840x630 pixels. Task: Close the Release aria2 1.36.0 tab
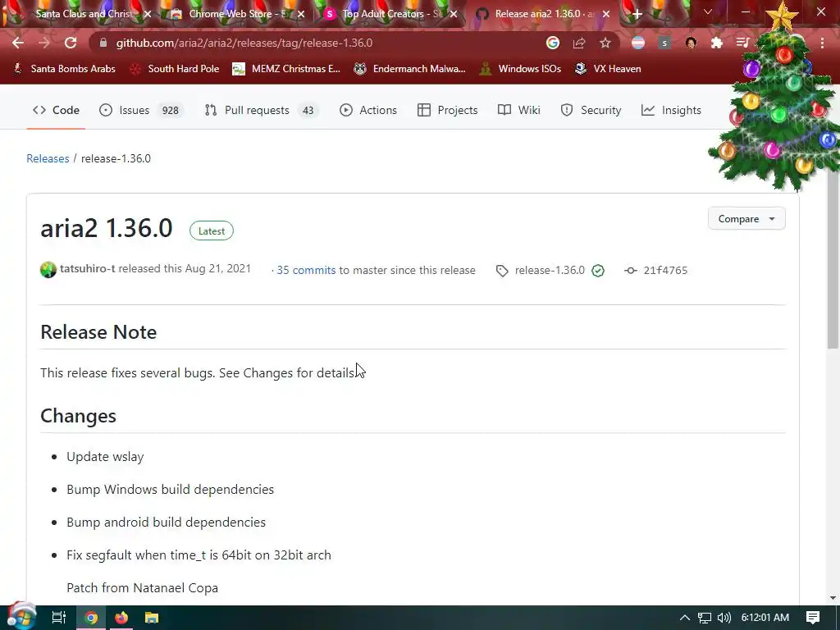606,14
